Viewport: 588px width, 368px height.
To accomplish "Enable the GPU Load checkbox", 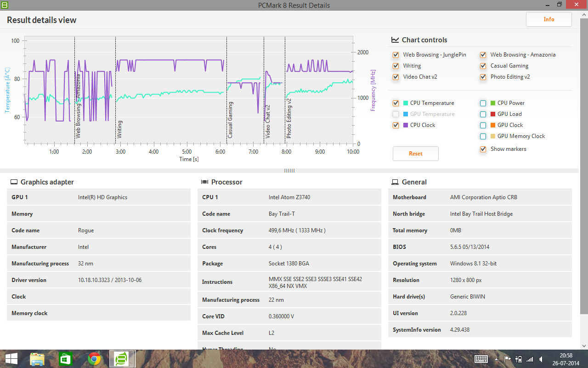I will [483, 114].
